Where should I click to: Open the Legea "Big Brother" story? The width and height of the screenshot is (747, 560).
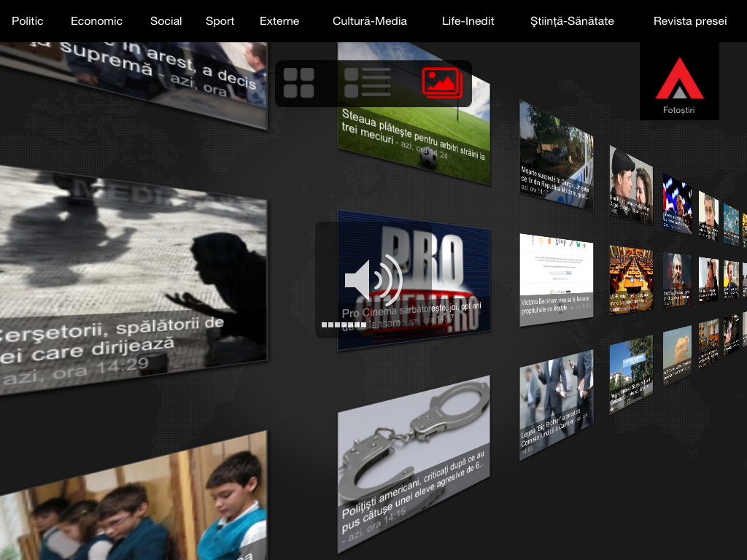pos(557,405)
